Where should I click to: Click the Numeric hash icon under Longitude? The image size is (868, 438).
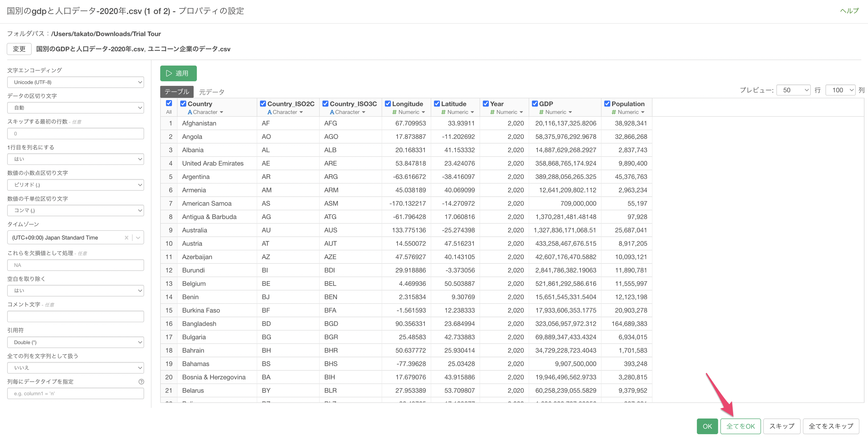(394, 112)
